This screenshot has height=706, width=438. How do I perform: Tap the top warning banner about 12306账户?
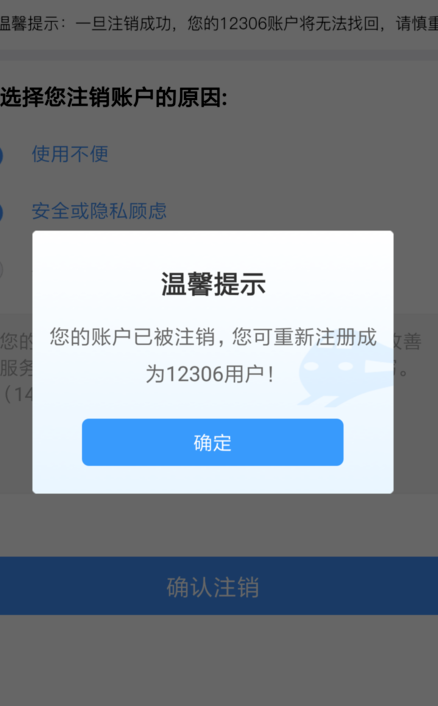pos(219,23)
